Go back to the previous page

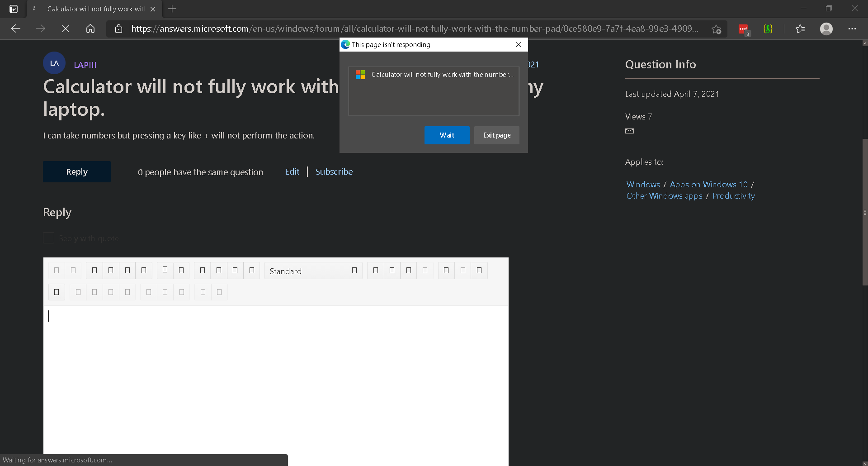16,29
